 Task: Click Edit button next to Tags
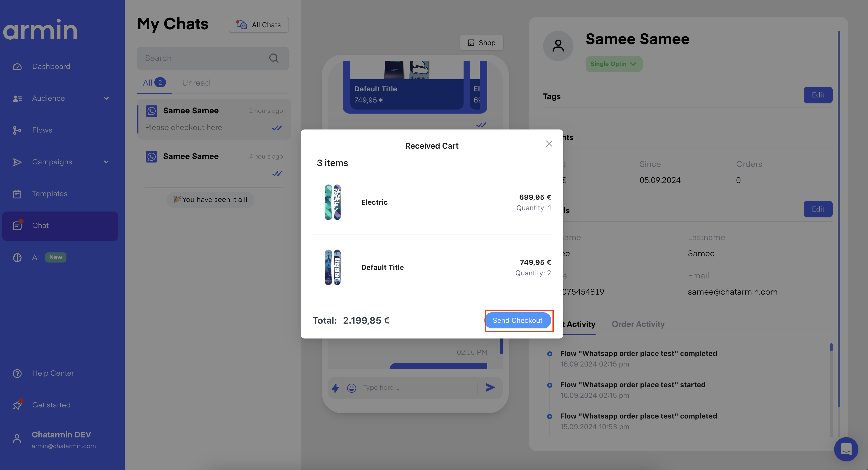pos(817,95)
